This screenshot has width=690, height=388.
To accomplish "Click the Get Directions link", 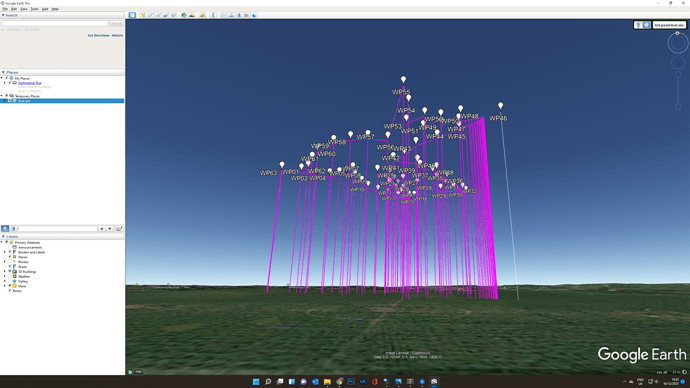I will tap(99, 35).
